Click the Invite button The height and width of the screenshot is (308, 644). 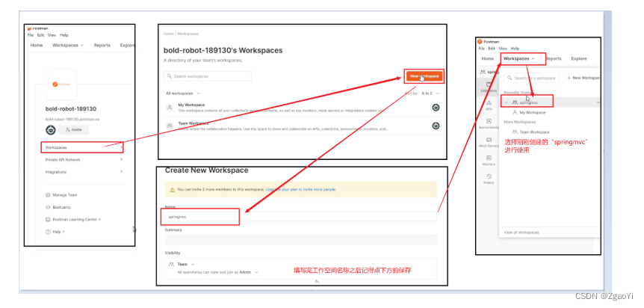pyautogui.click(x=74, y=129)
